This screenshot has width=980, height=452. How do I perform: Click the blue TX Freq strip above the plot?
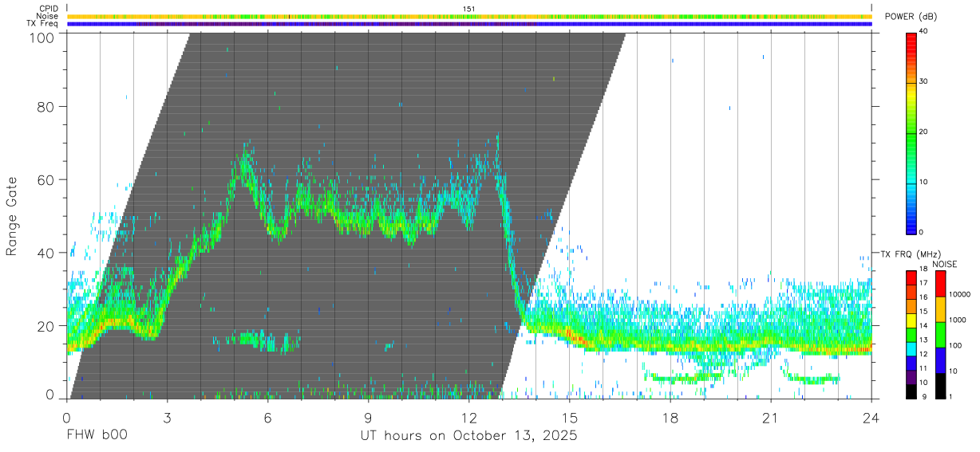point(469,24)
